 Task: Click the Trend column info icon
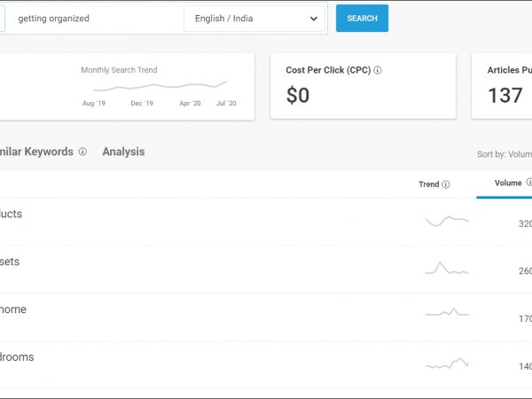coord(445,184)
